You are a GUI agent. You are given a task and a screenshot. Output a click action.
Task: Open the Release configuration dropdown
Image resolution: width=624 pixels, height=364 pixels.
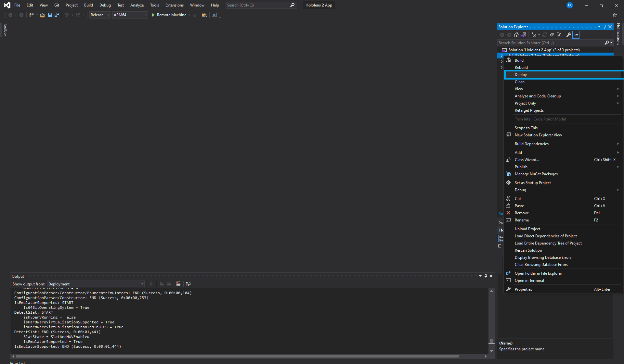100,15
